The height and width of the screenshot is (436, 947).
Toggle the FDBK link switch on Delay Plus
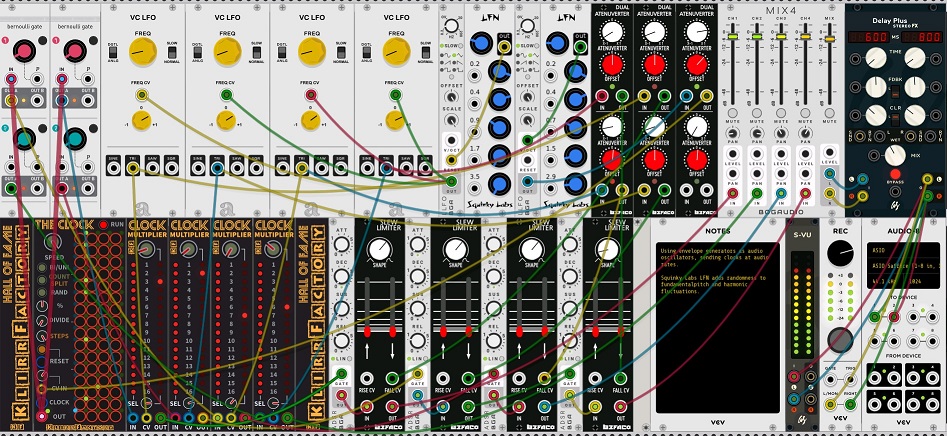pyautogui.click(x=896, y=91)
